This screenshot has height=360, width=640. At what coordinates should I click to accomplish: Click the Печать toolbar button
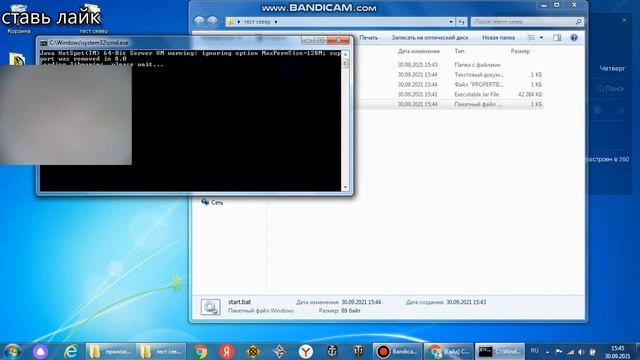[x=369, y=38]
